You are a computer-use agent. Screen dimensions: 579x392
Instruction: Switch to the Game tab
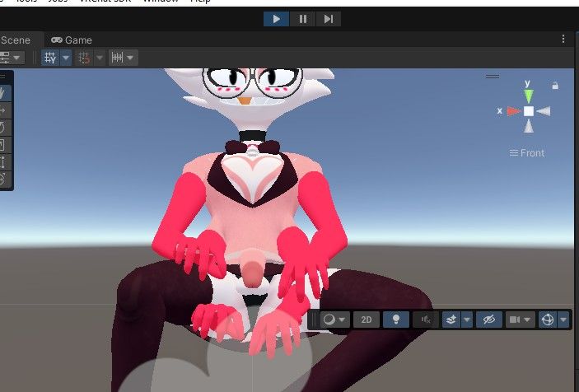click(x=72, y=40)
